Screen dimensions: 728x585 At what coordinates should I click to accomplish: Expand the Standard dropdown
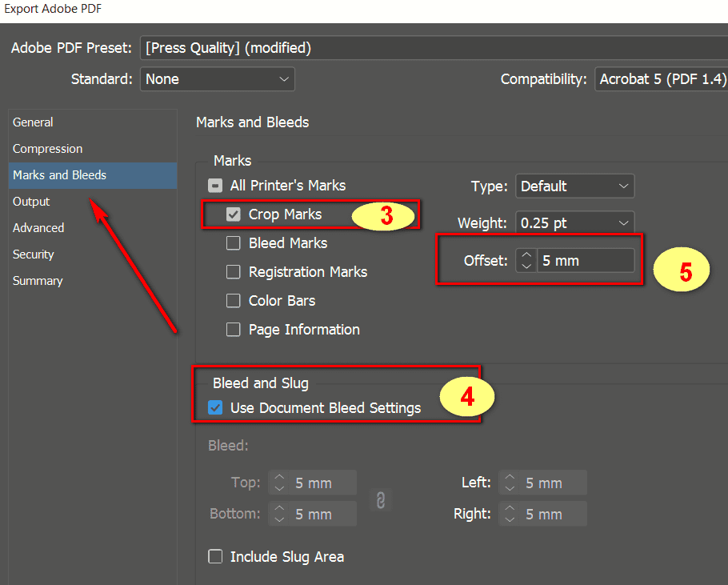(218, 79)
